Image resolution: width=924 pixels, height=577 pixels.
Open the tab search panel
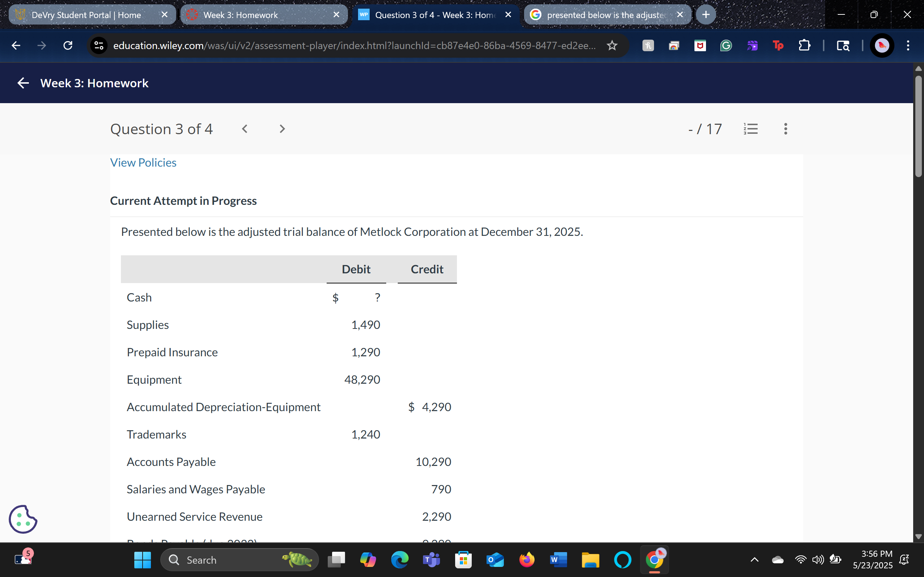(x=844, y=45)
